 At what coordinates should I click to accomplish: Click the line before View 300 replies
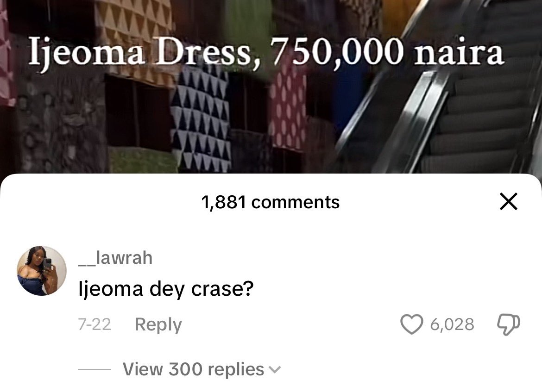pyautogui.click(x=95, y=369)
